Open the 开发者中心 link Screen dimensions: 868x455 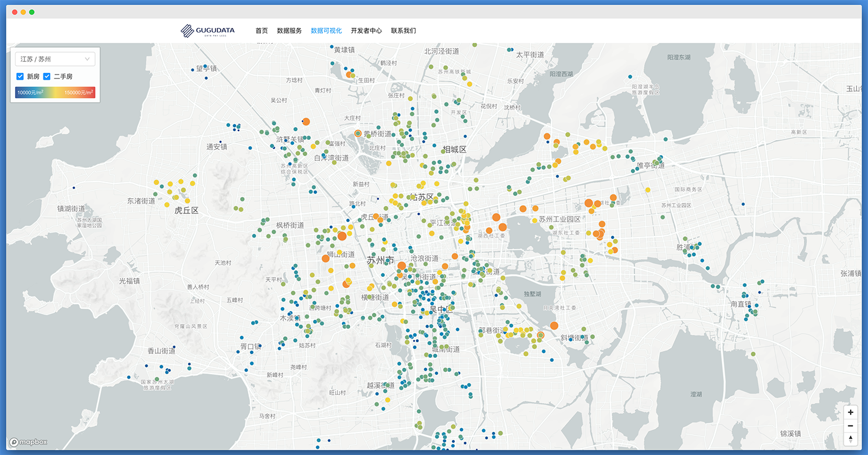[x=366, y=31]
